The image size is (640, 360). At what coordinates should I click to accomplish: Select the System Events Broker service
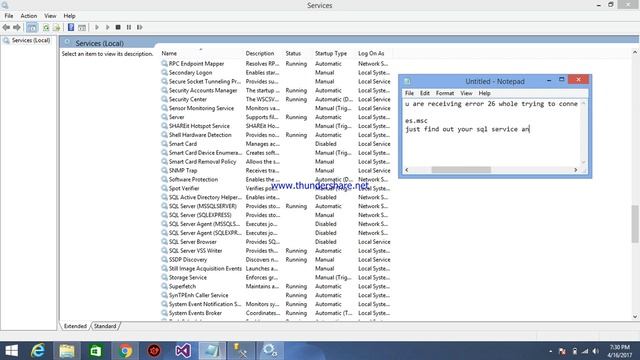tap(195, 313)
